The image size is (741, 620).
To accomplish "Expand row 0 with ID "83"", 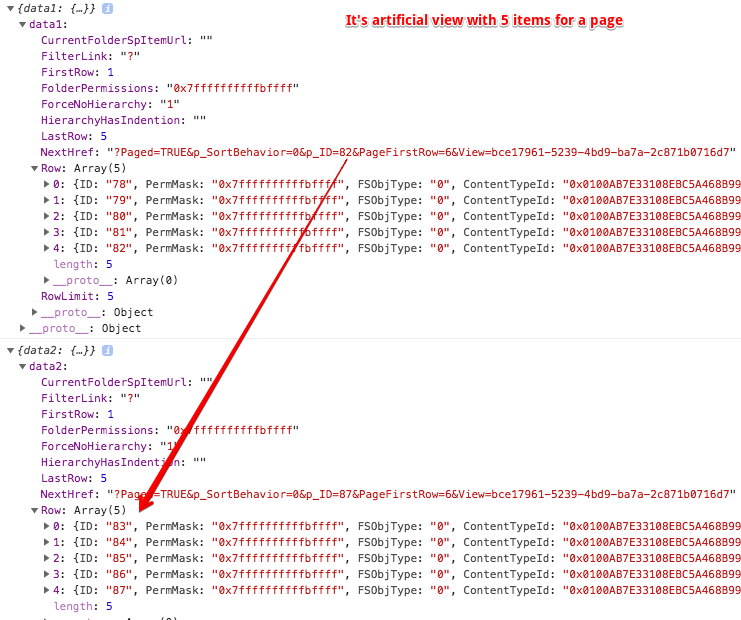I will click(46, 526).
